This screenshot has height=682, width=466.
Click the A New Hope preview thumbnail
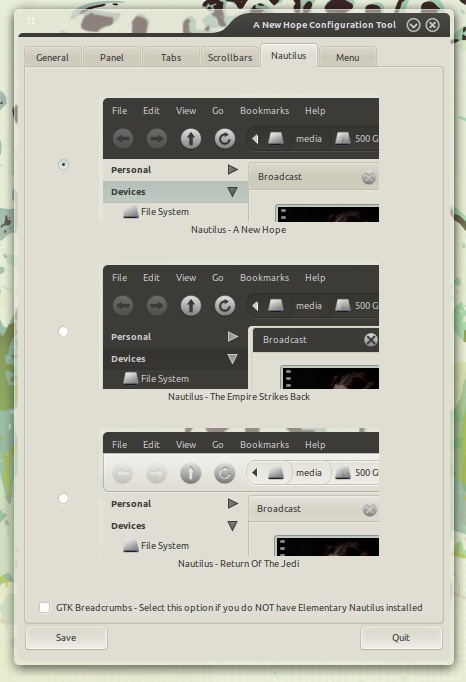point(241,160)
